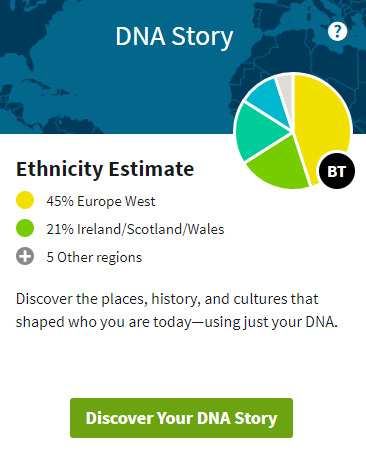Click the yellow Europe West legend dot
This screenshot has width=366, height=455.
click(25, 200)
